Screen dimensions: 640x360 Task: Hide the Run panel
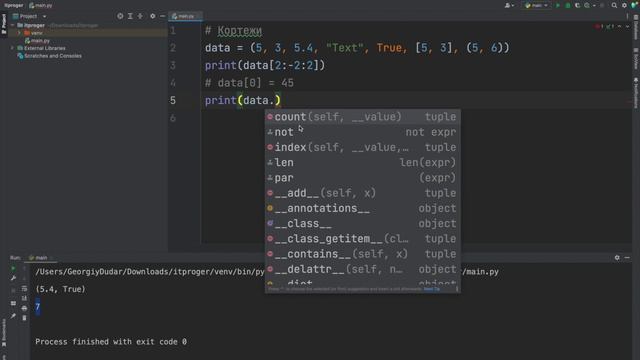click(627, 258)
